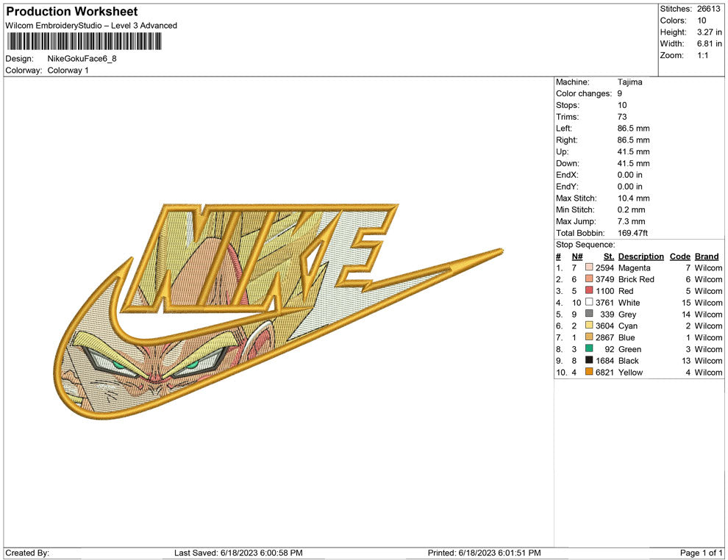Click 'Printed: 6/18/2023 6:01:51 PM' text
Image resolution: width=728 pixels, height=560 pixels.
point(485,553)
